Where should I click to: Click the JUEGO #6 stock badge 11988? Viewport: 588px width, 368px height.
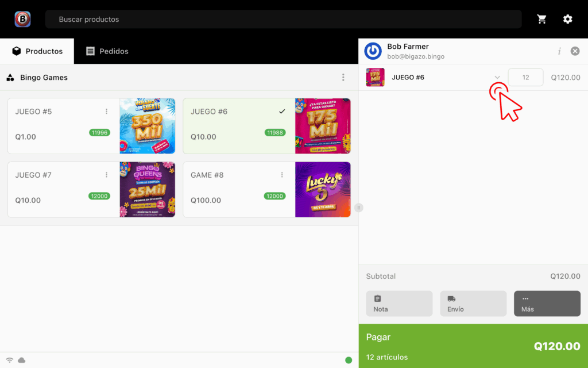click(275, 133)
